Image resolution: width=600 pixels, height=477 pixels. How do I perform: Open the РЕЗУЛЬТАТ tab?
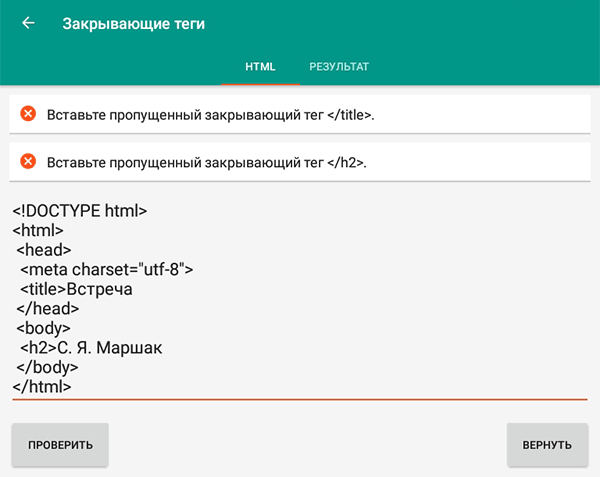click(x=339, y=67)
